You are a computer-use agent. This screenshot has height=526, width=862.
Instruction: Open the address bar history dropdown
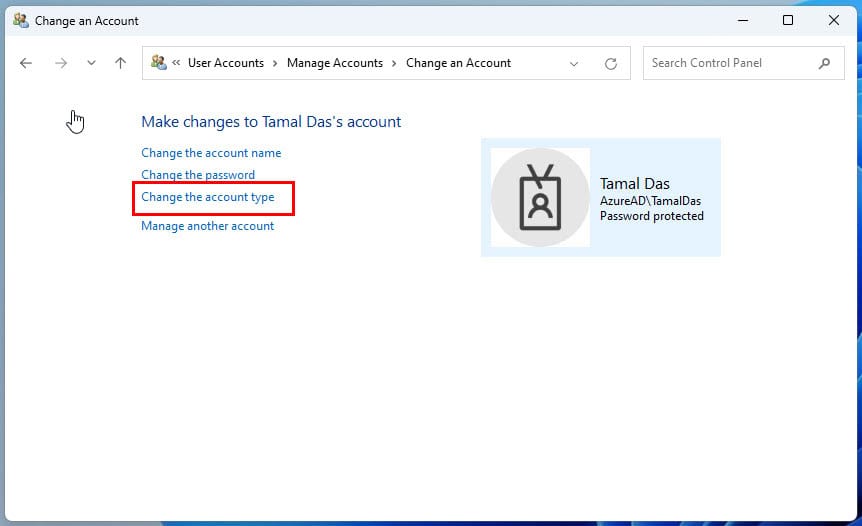574,64
